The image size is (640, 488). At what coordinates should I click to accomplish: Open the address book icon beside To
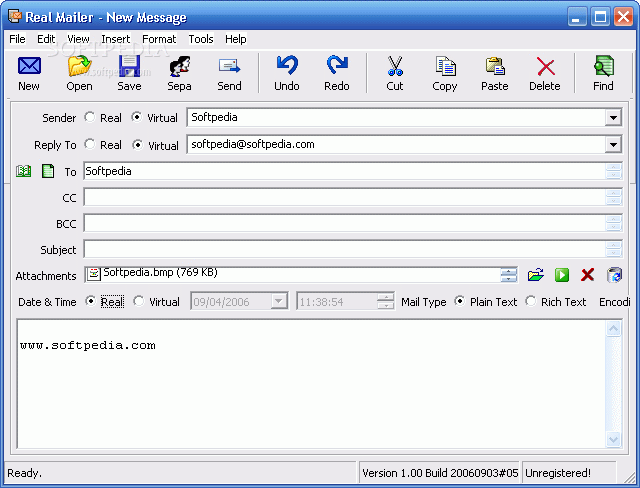[24, 171]
